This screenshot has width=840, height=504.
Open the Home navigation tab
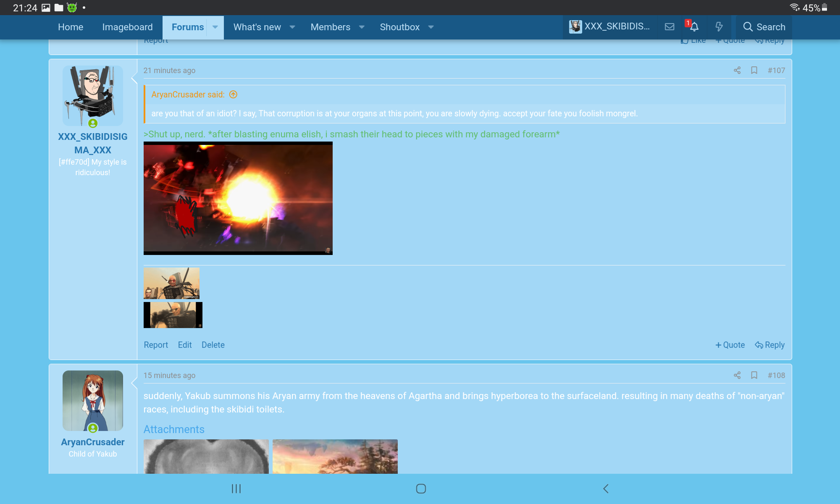[x=71, y=27]
